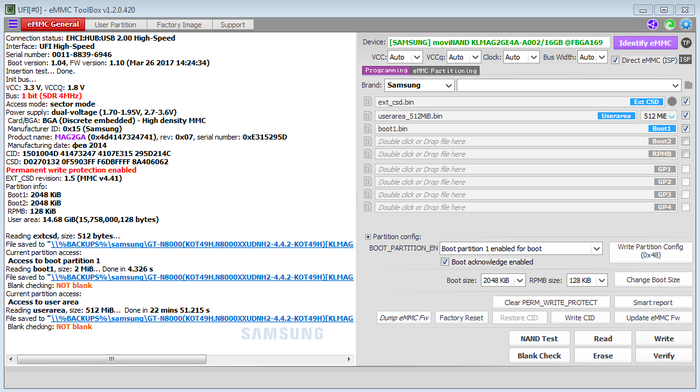Open the RPMB size 128 KiB dropdown
This screenshot has width=700, height=392.
click(x=587, y=280)
